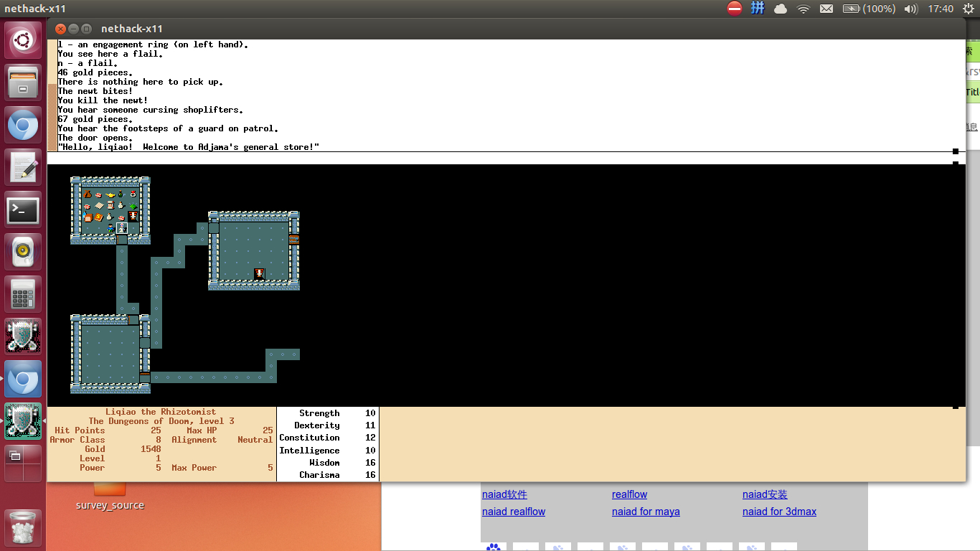Launch the text editor from the dock
The width and height of the screenshot is (980, 551).
(23, 167)
